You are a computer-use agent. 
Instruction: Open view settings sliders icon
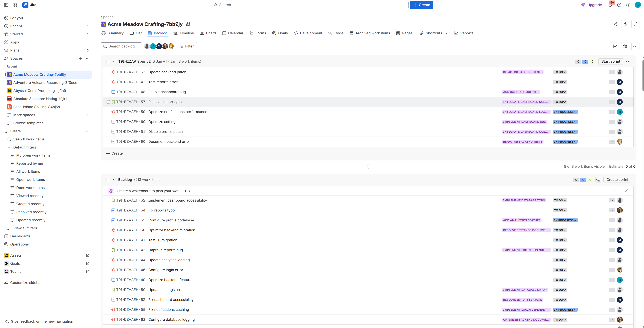625,46
